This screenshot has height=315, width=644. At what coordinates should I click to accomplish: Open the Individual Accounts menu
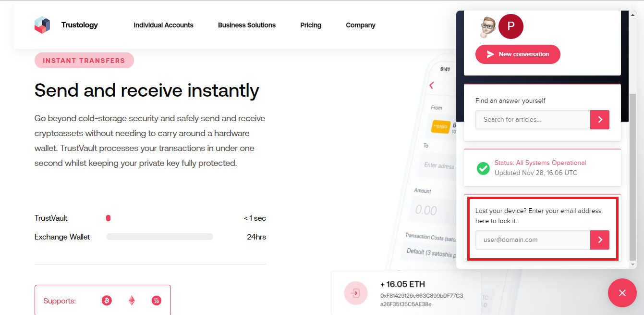(x=163, y=25)
